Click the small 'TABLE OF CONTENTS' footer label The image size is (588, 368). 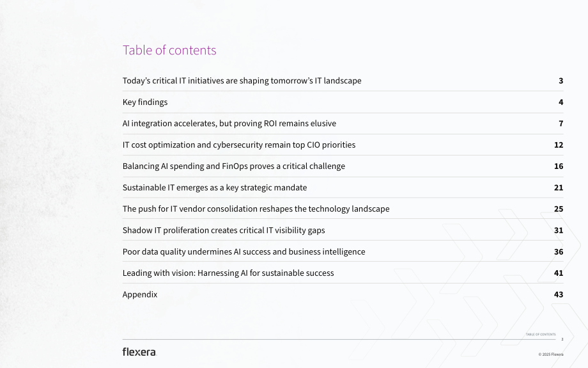tap(541, 334)
